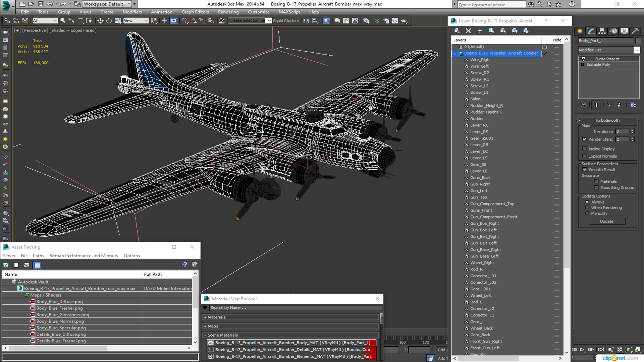Select When Rendering update option
Viewport: 644px width, 362px height.
point(587,207)
